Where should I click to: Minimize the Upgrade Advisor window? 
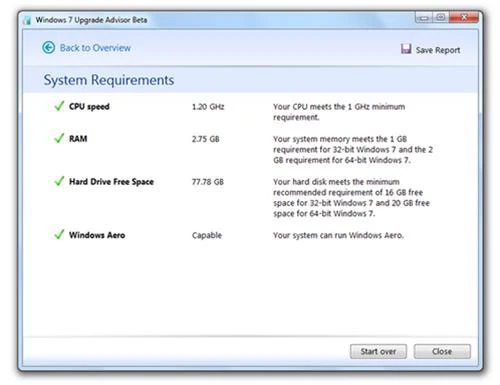coord(424,18)
